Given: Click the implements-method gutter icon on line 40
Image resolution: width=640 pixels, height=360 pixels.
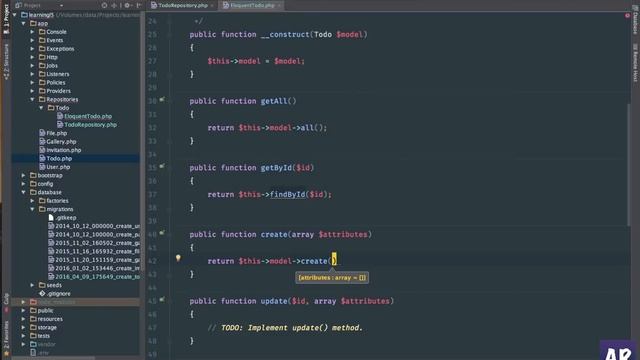Looking at the screenshot, I should pyautogui.click(x=162, y=233).
